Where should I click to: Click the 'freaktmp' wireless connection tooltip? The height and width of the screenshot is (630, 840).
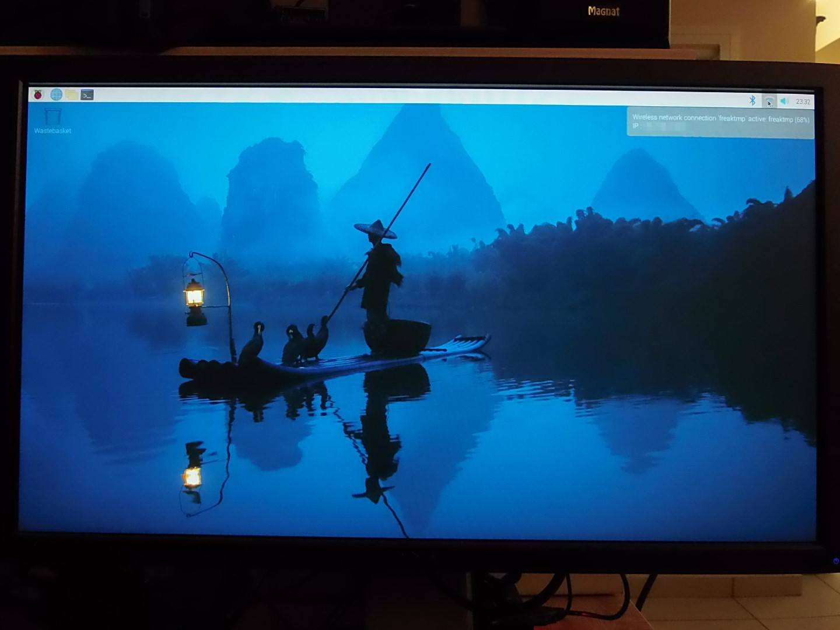pos(720,122)
